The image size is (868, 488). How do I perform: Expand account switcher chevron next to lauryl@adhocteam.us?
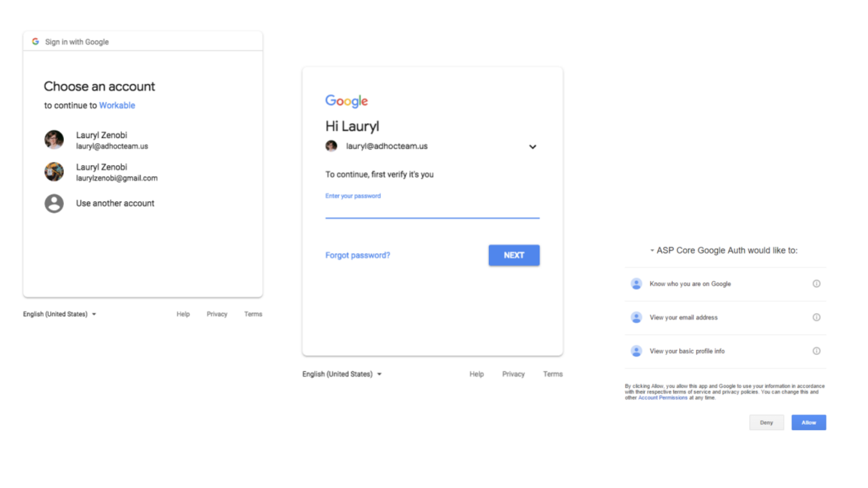533,147
